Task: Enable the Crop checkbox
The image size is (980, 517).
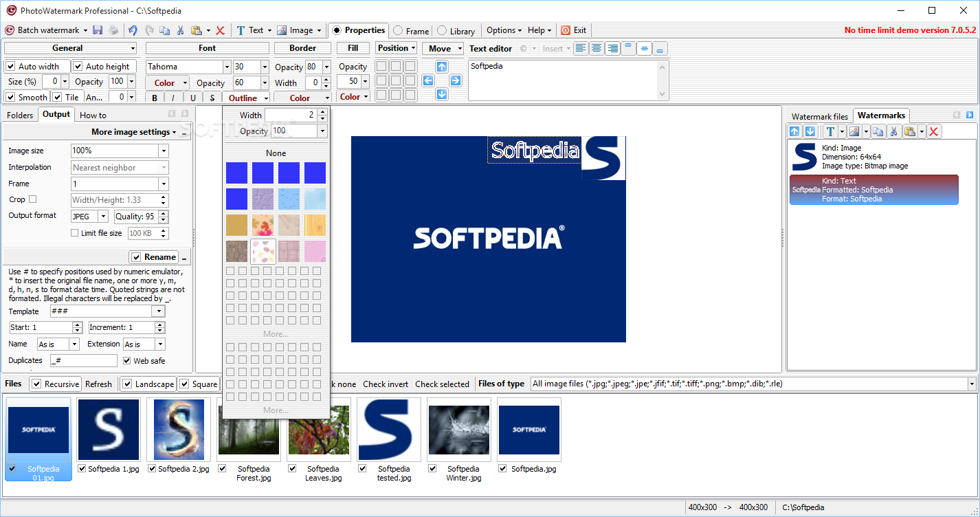Action: point(32,199)
